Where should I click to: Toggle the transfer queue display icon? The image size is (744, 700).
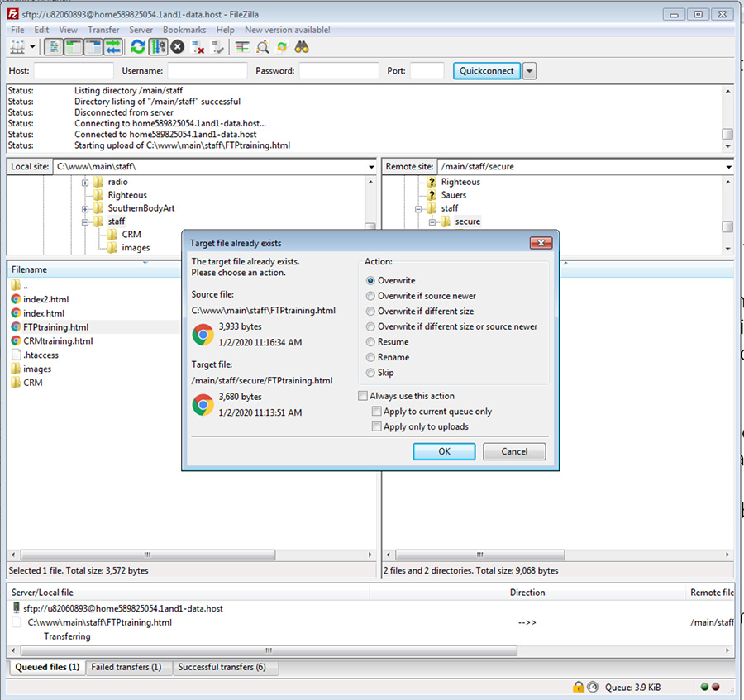(113, 47)
